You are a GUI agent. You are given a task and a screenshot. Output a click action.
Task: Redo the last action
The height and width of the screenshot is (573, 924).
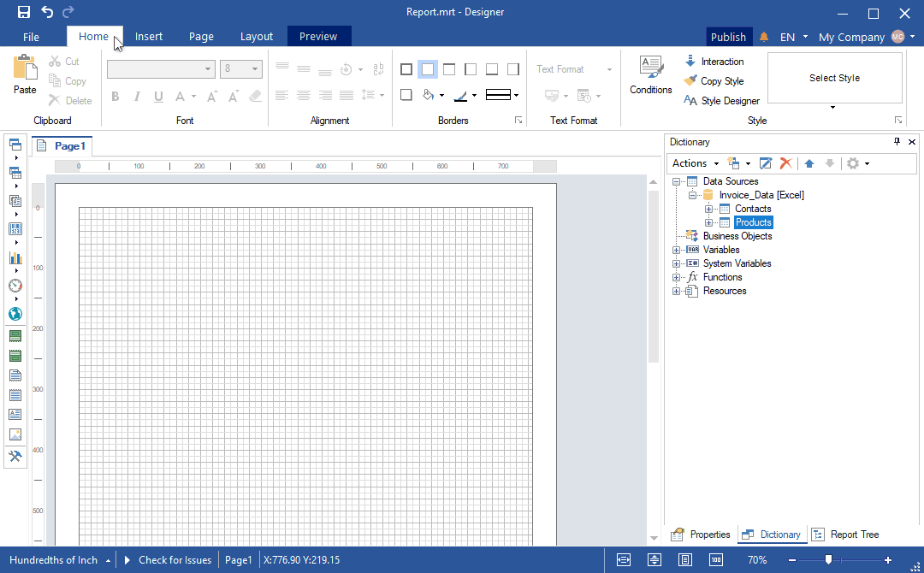[68, 12]
